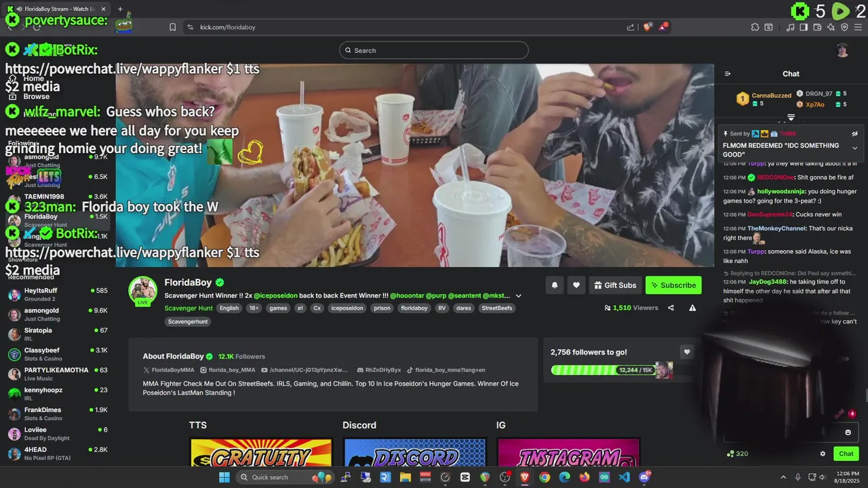Turn on notifications with the bell icon

click(555, 285)
